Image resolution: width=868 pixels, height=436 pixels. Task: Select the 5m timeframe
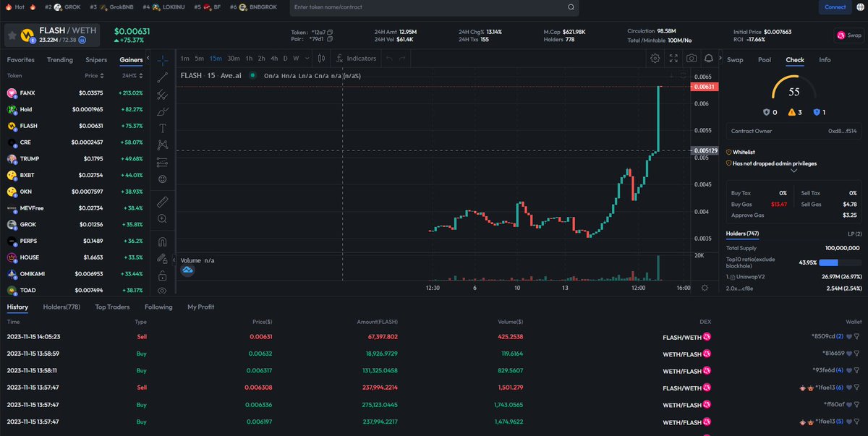(x=200, y=58)
